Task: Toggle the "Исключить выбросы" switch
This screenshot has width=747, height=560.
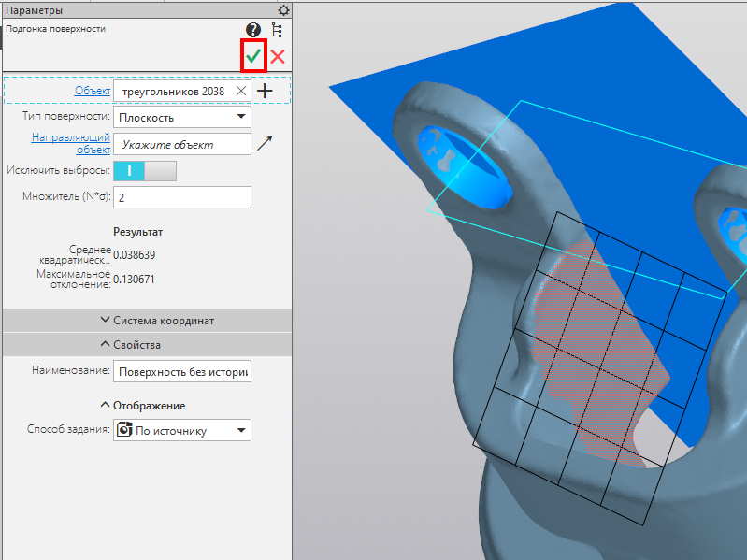Action: 145,171
